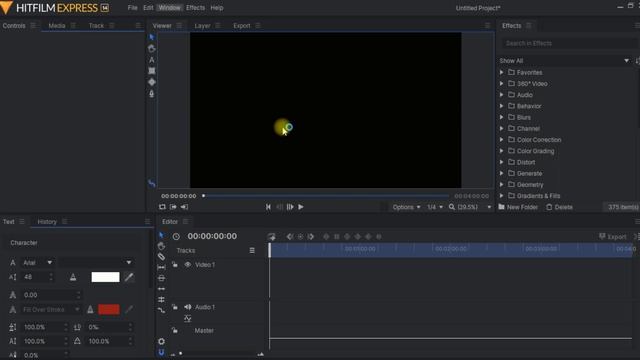Screen dimensions: 640x360
Task: Go to start of Viewer timeline
Action: pyautogui.click(x=268, y=207)
